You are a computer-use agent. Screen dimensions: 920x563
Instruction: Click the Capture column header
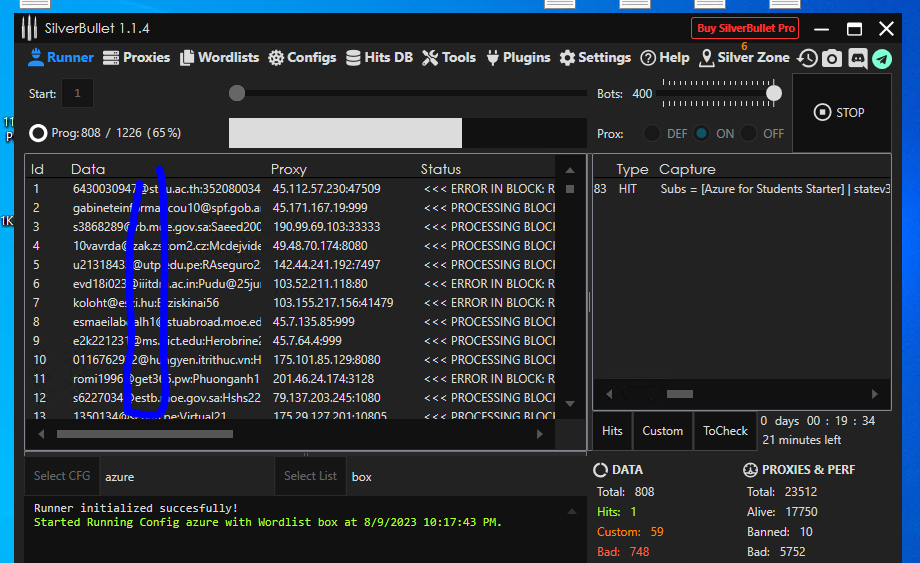(687, 169)
